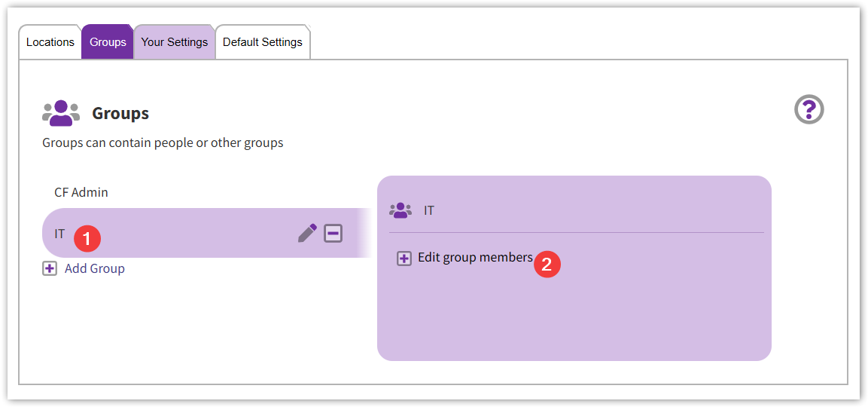Image resolution: width=868 pixels, height=407 pixels.
Task: Open the help question mark icon
Action: [x=809, y=110]
